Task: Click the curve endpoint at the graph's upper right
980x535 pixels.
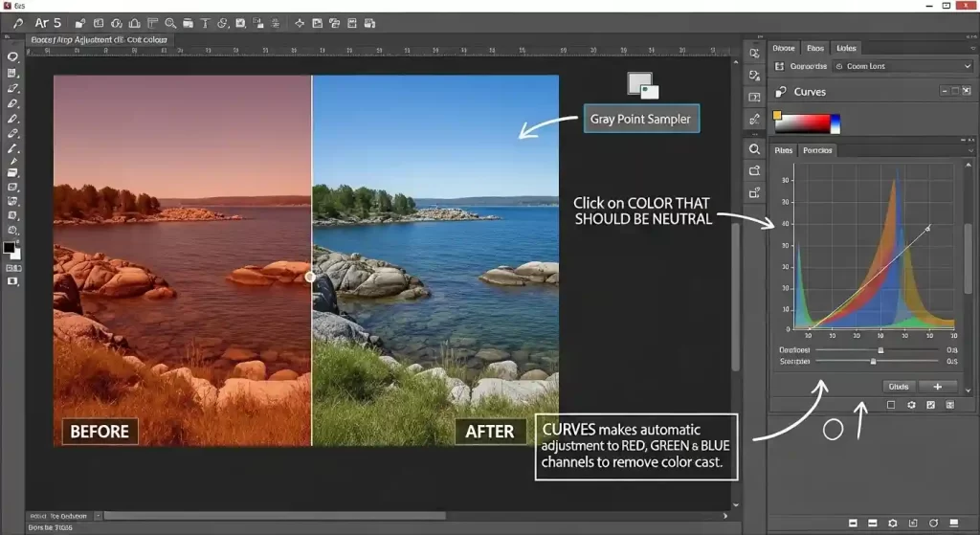Action: pos(927,229)
